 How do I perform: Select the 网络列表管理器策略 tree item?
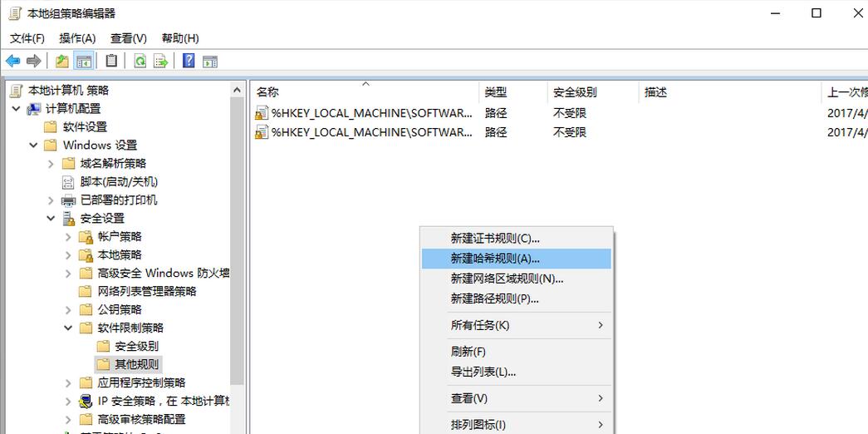[147, 291]
